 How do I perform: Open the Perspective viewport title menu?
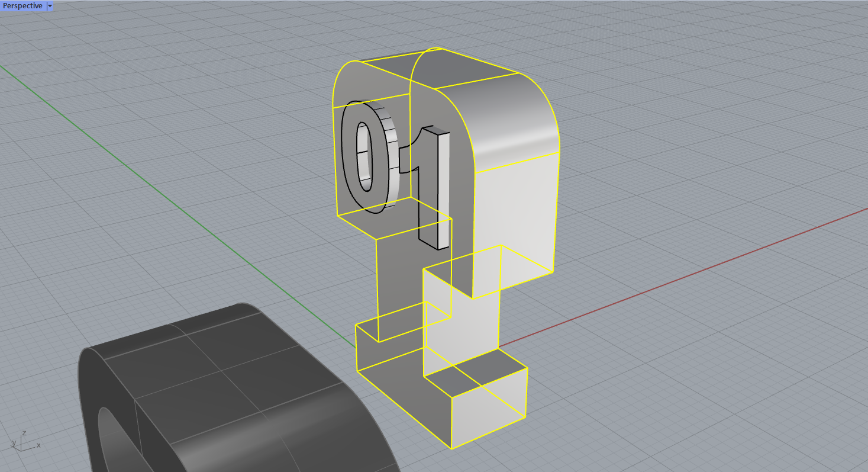click(22, 6)
